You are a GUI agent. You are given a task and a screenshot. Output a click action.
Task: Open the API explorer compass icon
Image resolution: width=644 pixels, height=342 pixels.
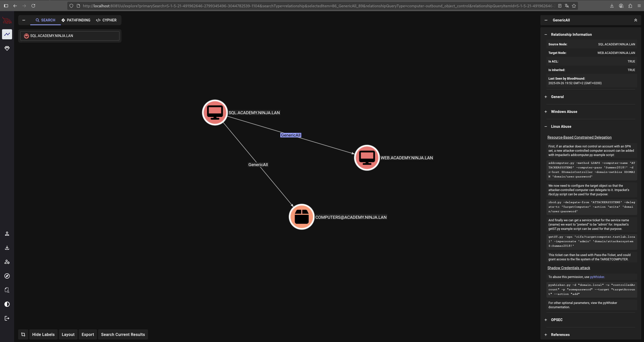pyautogui.click(x=7, y=276)
